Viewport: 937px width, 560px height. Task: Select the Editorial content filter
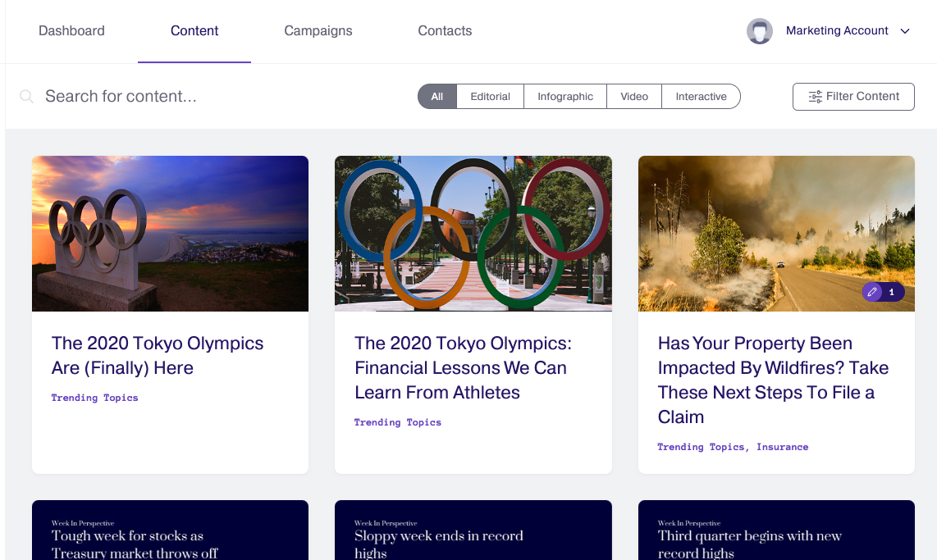click(x=490, y=97)
